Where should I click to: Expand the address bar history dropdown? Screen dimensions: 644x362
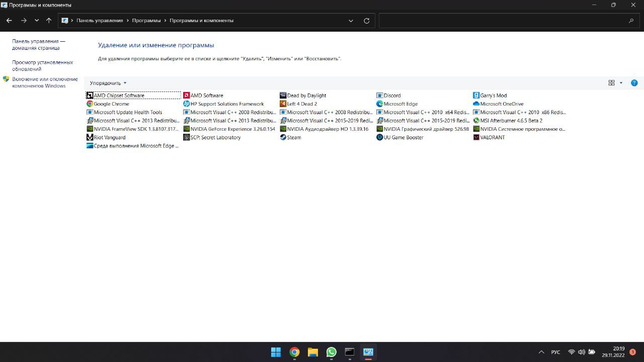coord(351,21)
